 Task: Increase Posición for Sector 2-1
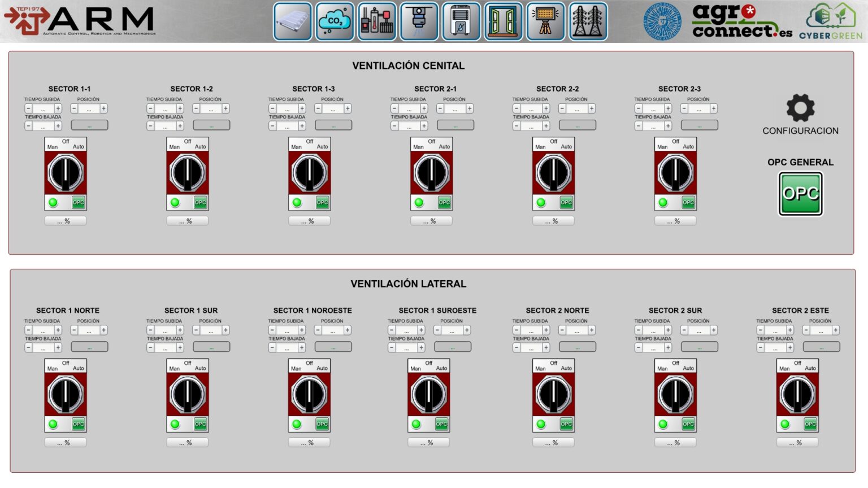coord(470,108)
